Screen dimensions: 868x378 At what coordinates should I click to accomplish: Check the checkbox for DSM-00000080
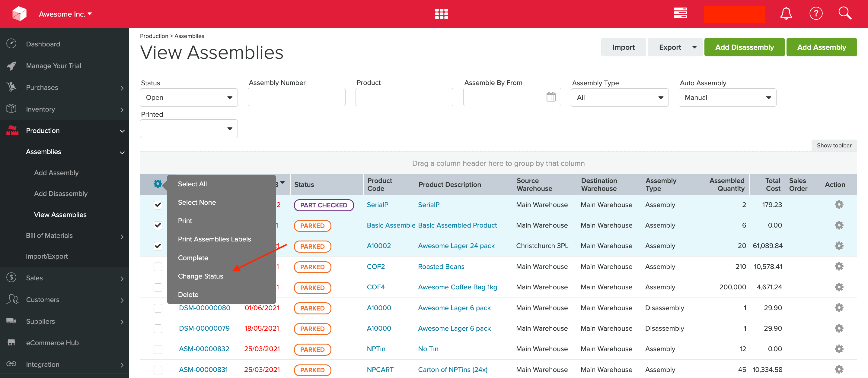(158, 308)
